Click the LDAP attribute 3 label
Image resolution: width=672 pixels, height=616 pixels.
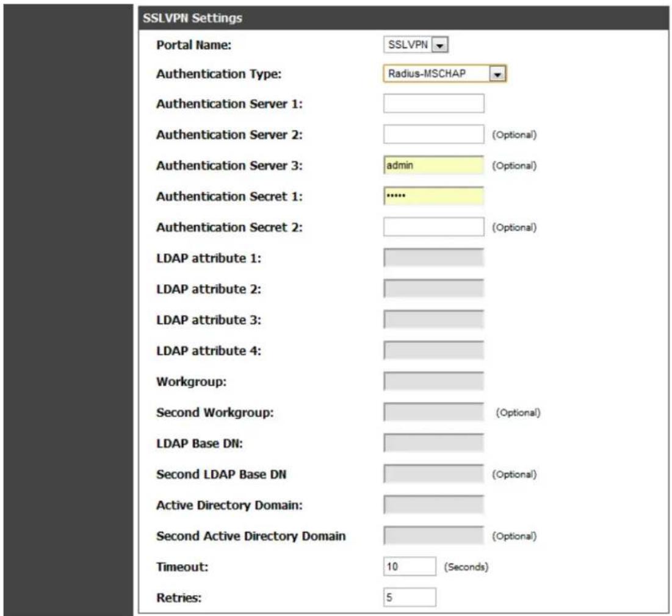coord(209,320)
